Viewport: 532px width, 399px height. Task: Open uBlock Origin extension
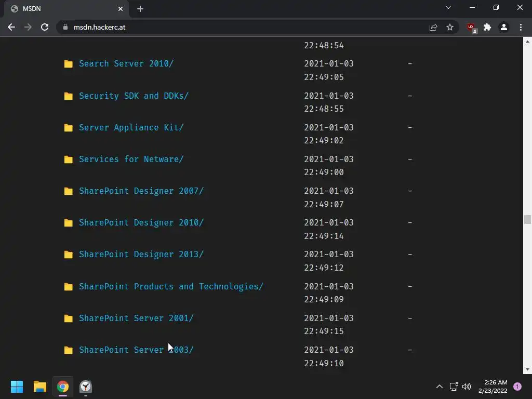point(471,28)
